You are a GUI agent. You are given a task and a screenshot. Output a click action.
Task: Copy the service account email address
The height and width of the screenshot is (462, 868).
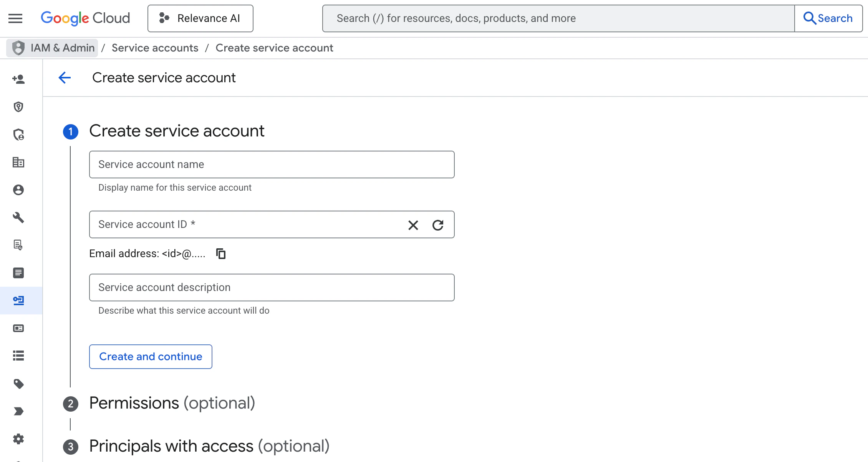[x=221, y=253]
